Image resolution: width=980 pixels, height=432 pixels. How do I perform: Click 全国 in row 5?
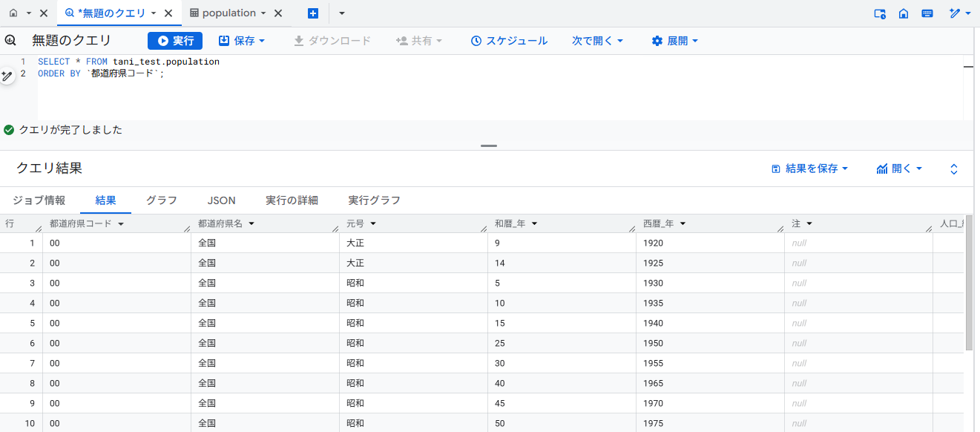pyautogui.click(x=207, y=323)
